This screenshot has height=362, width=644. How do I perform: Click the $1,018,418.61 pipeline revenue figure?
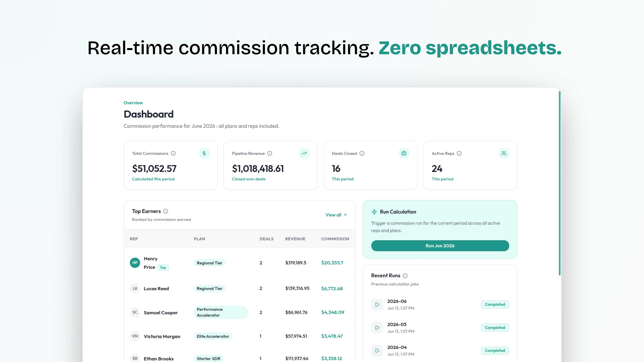pyautogui.click(x=258, y=169)
